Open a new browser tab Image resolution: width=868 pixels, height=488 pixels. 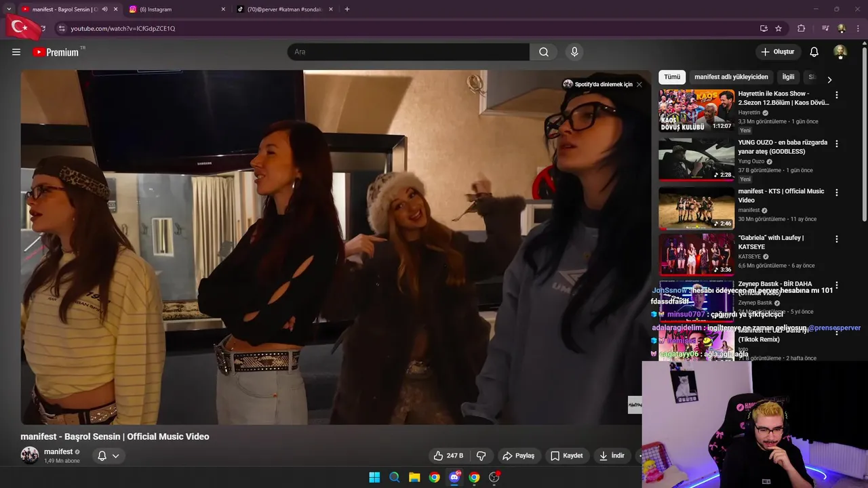coord(347,9)
